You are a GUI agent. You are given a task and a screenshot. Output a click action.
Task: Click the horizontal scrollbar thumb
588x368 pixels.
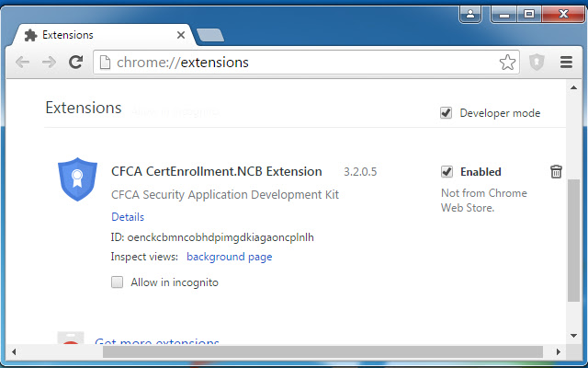click(x=322, y=351)
